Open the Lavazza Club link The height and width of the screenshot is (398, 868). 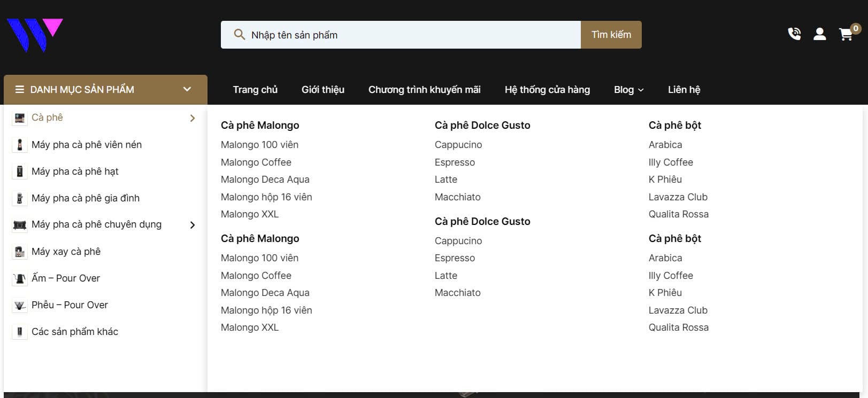click(x=678, y=197)
